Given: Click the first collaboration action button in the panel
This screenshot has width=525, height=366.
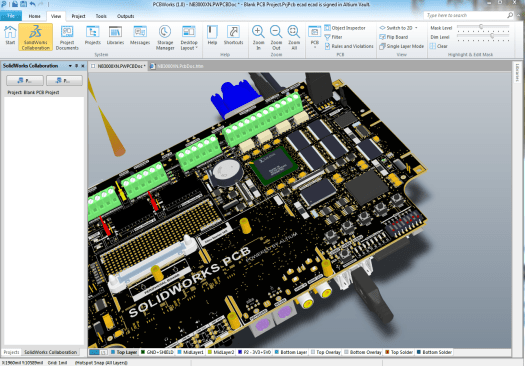Looking at the screenshot, I should pyautogui.click(x=25, y=80).
